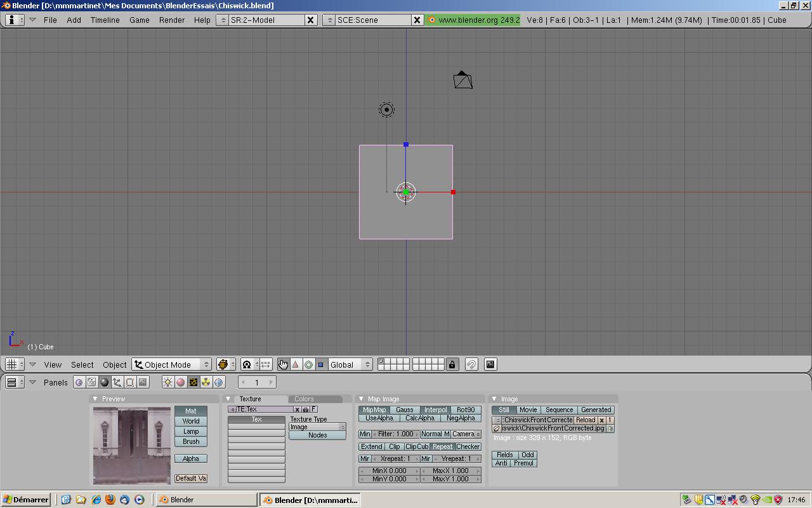
Task: Click the Default Va button
Action: click(x=191, y=478)
